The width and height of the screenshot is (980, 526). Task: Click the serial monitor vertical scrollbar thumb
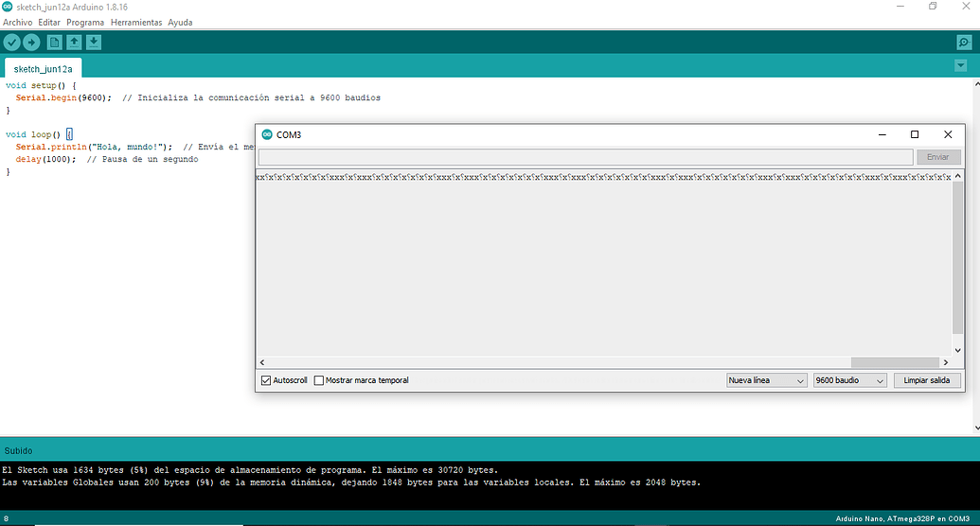[x=957, y=258]
